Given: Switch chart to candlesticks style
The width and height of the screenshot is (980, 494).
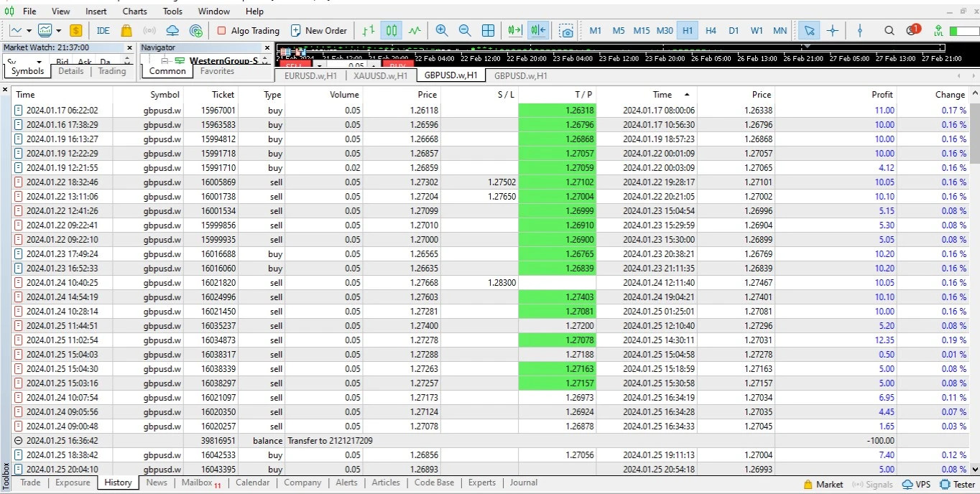Looking at the screenshot, I should point(392,30).
